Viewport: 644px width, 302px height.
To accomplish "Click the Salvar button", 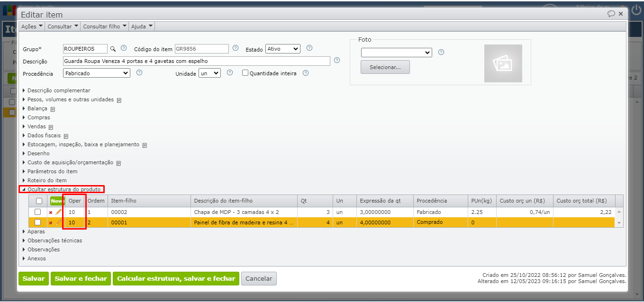I will coord(34,278).
